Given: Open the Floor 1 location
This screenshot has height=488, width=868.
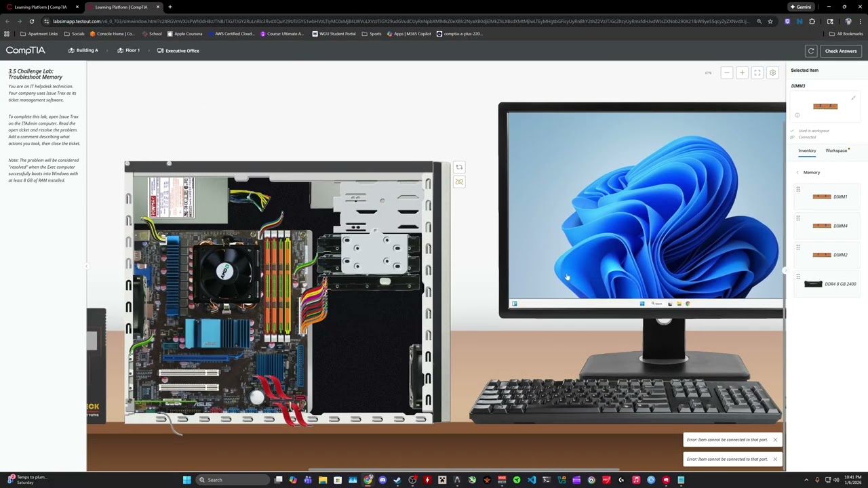Looking at the screenshot, I should coord(128,50).
